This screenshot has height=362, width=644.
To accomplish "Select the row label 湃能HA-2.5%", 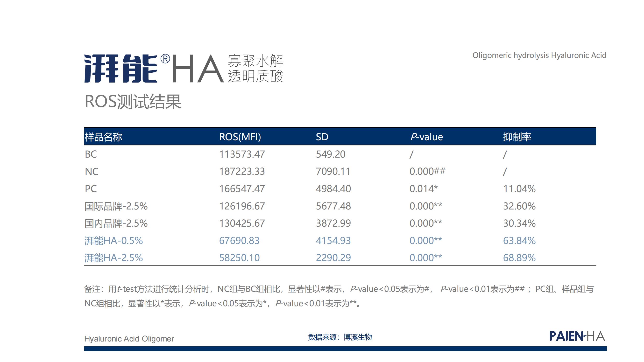I will (114, 258).
